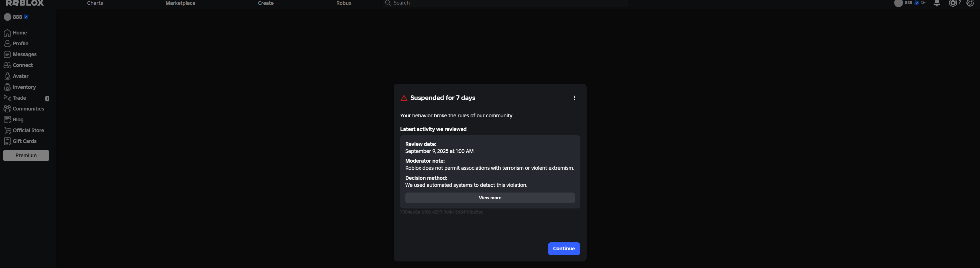
Task: Open the settings gear icon
Action: tap(970, 3)
